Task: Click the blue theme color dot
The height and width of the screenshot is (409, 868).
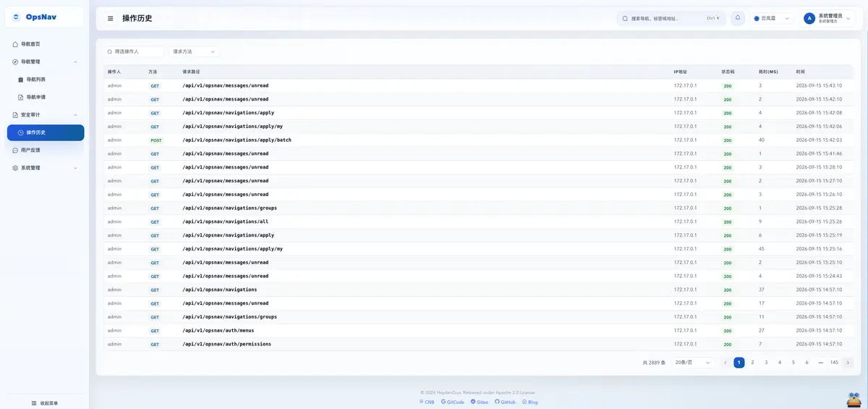Action: tap(757, 18)
